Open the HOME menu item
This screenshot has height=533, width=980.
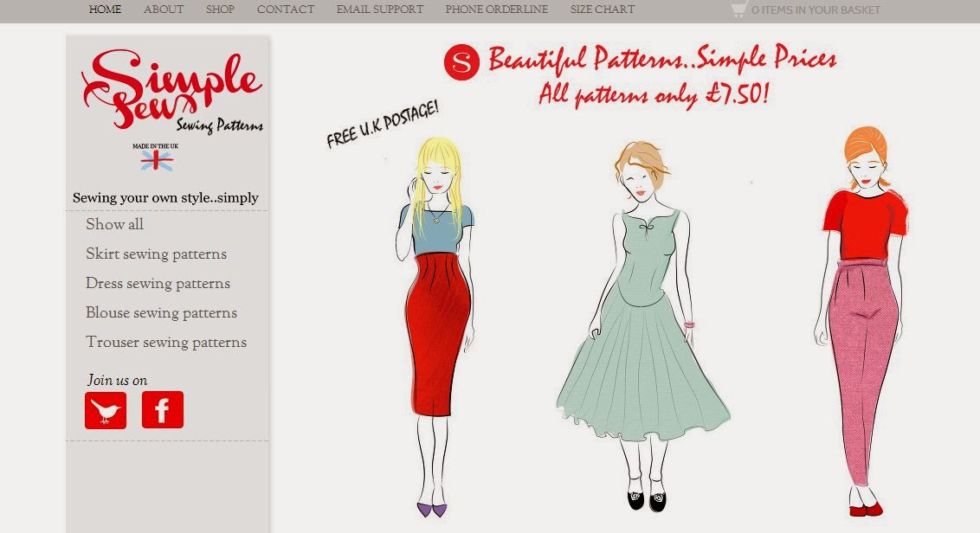105,10
